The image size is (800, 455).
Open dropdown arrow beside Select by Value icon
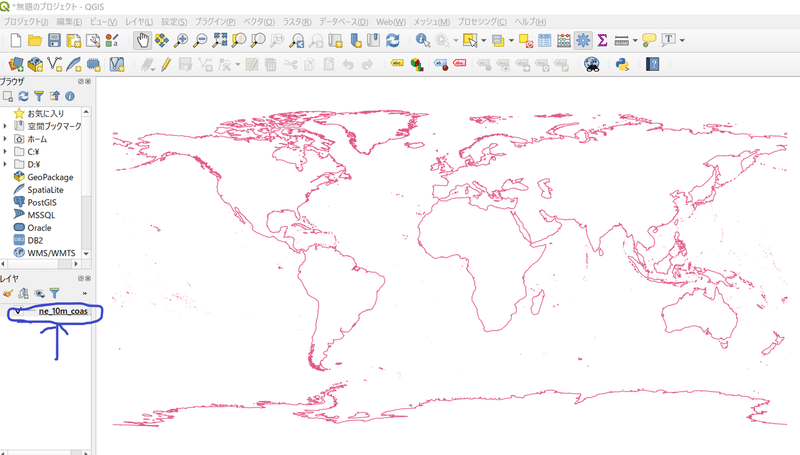[x=511, y=40]
